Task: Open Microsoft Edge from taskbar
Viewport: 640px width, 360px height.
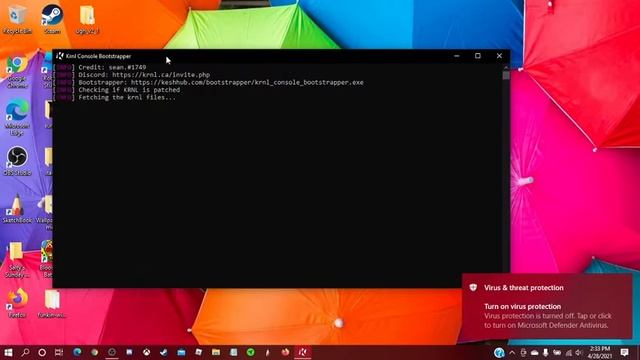Action: tap(77, 352)
